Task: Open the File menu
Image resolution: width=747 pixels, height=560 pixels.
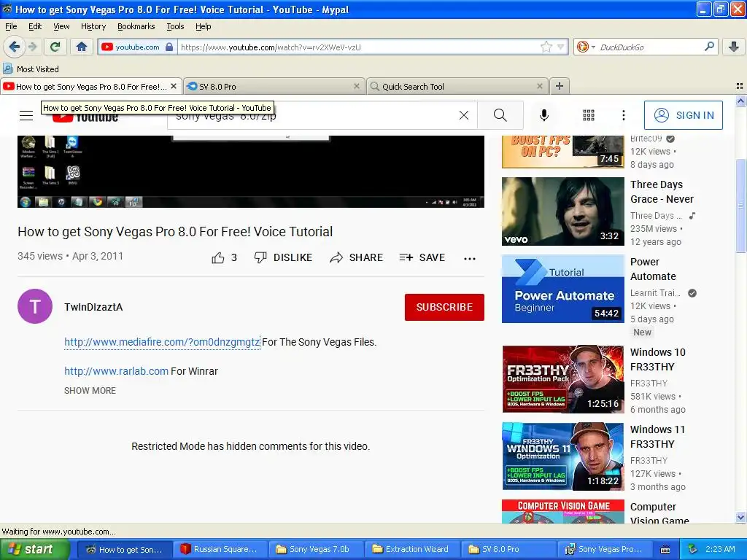Action: [11, 26]
